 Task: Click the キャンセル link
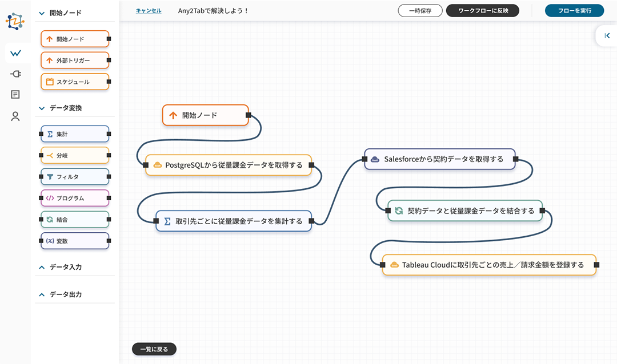click(x=149, y=10)
